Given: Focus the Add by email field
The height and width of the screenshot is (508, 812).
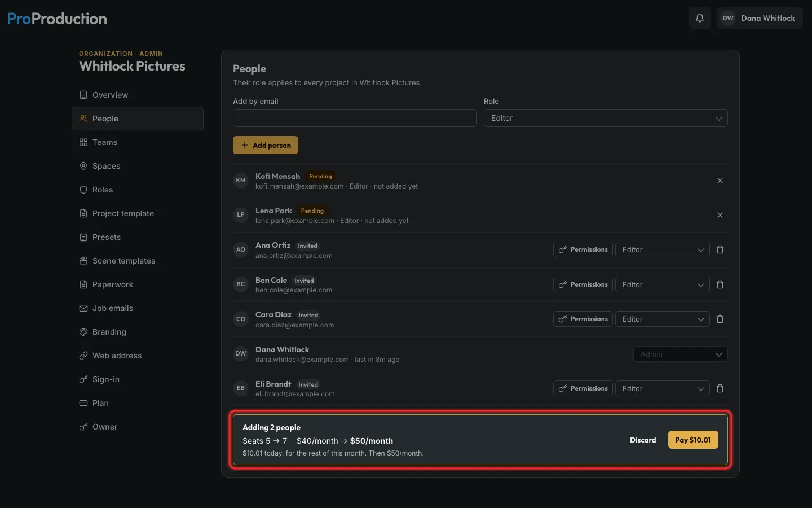Looking at the screenshot, I should click(355, 118).
